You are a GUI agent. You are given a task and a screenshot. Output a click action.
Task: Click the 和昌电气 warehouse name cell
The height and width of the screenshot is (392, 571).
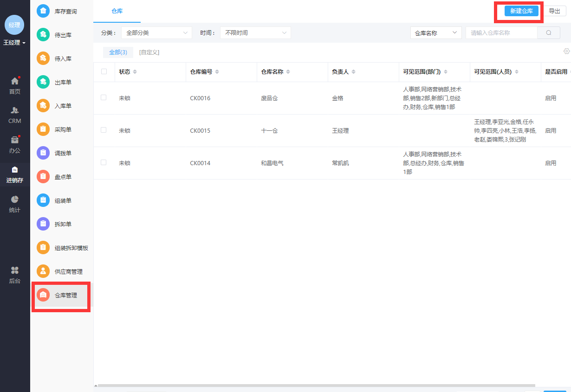point(272,163)
